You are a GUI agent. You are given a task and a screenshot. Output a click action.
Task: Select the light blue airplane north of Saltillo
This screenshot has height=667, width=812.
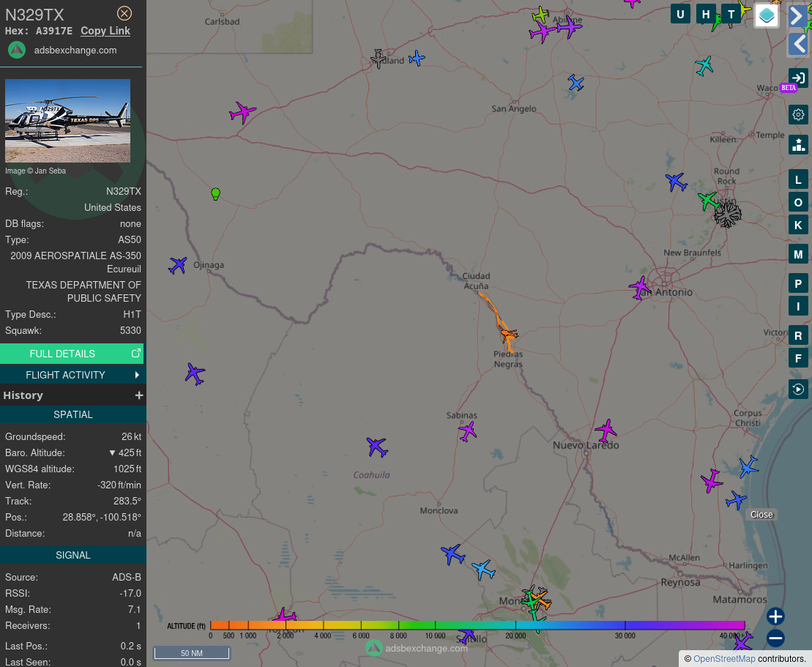(x=484, y=570)
